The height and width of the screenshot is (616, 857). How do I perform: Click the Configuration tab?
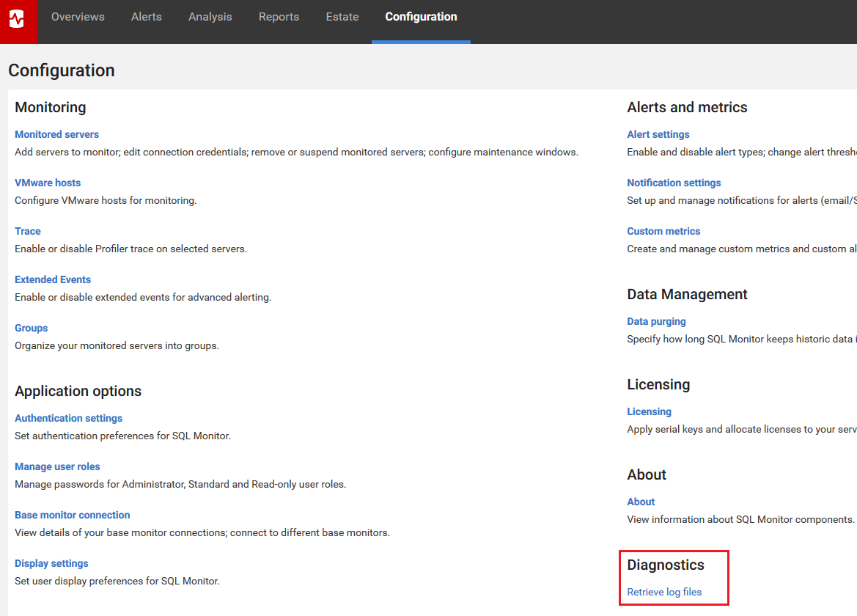tap(421, 17)
